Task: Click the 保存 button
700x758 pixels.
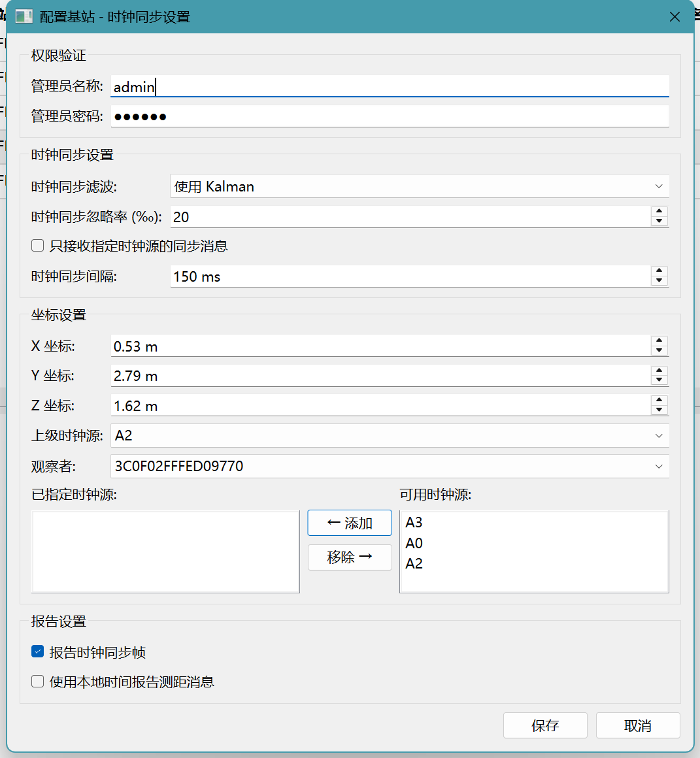Action: (x=544, y=725)
